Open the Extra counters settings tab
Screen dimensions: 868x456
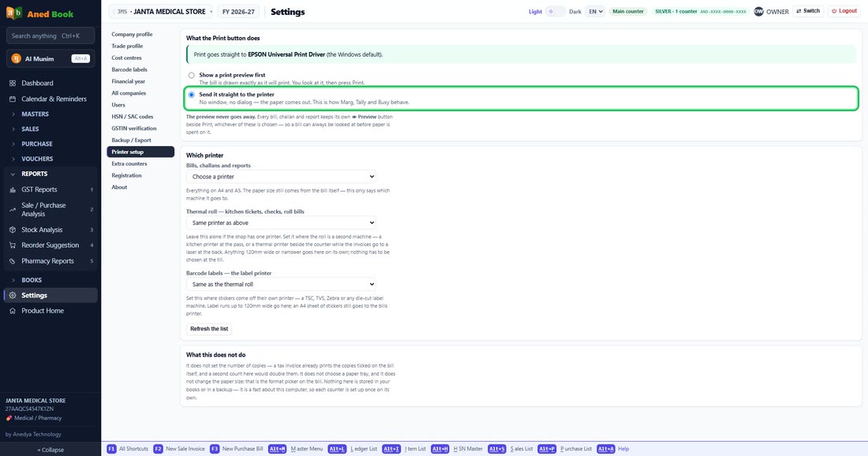(x=140, y=164)
